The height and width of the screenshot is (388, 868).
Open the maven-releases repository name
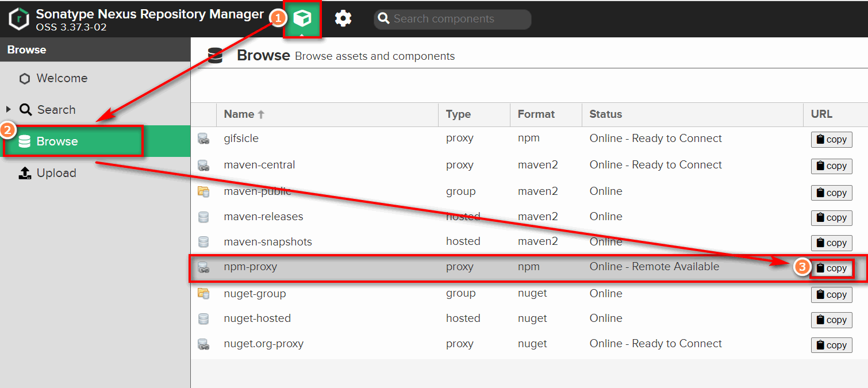[263, 217]
